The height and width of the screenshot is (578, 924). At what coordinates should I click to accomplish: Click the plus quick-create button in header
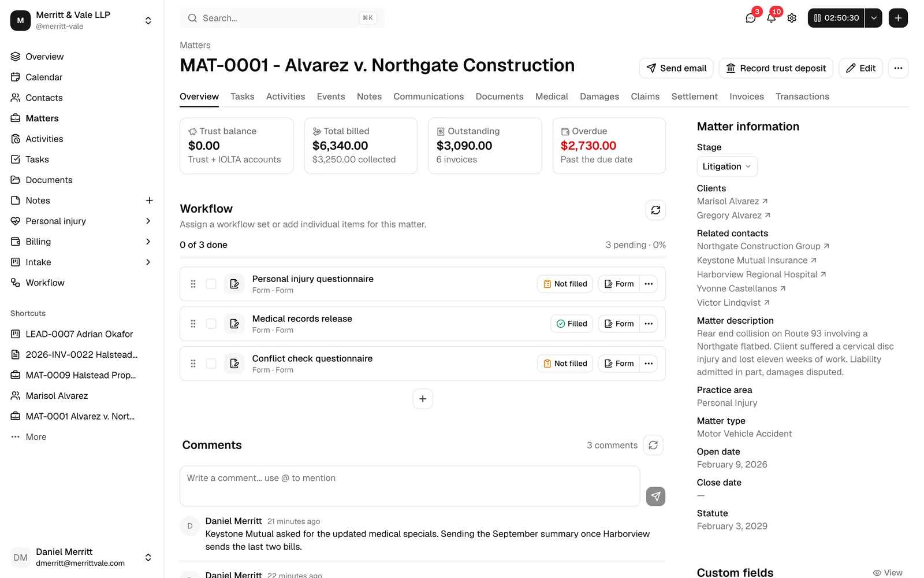pyautogui.click(x=898, y=18)
